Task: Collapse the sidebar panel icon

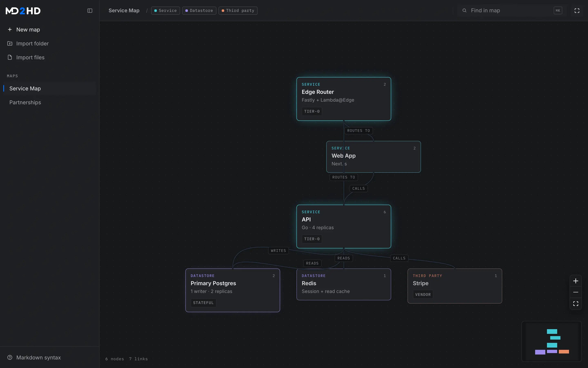Action: [x=90, y=10]
